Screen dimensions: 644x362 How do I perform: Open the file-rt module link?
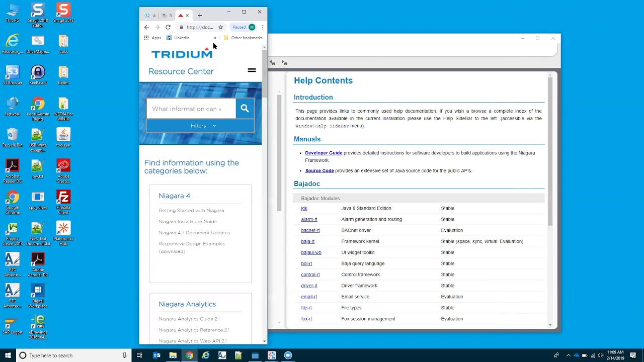coord(306,308)
